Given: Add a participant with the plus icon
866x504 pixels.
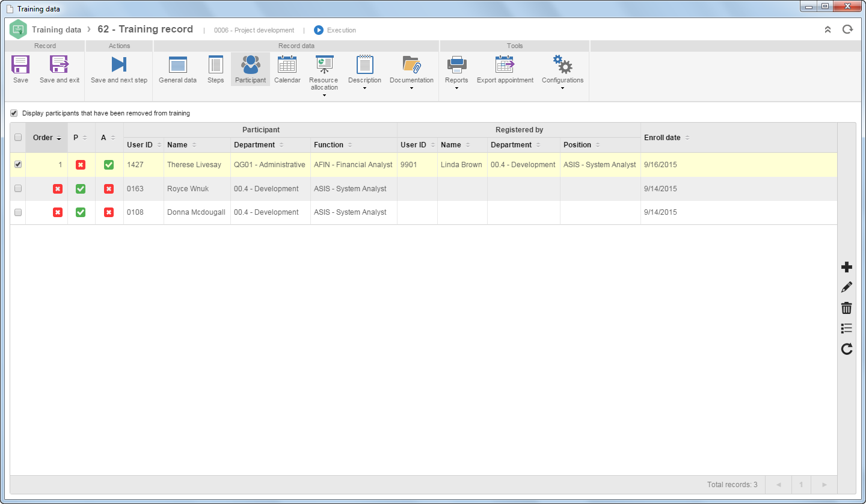Looking at the screenshot, I should click(x=847, y=267).
